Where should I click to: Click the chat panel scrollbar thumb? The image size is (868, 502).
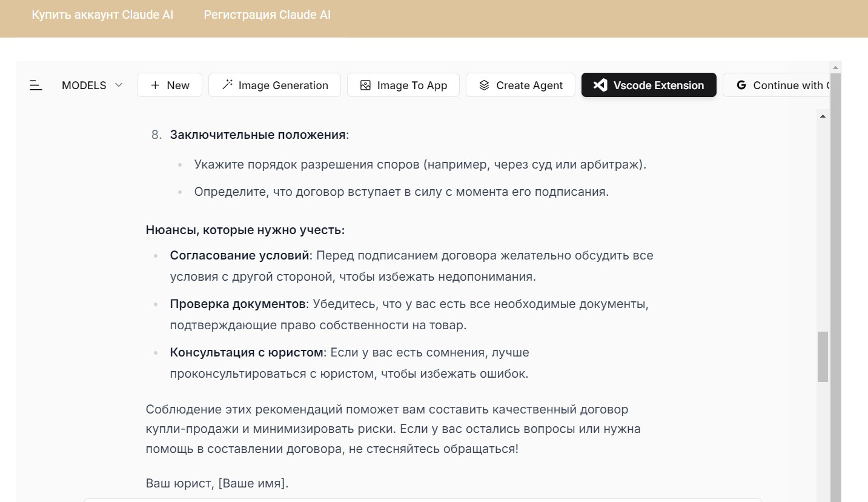(823, 356)
